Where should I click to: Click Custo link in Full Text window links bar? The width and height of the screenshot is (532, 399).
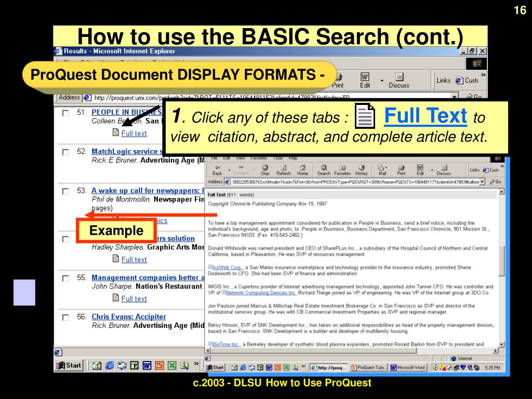491,170
